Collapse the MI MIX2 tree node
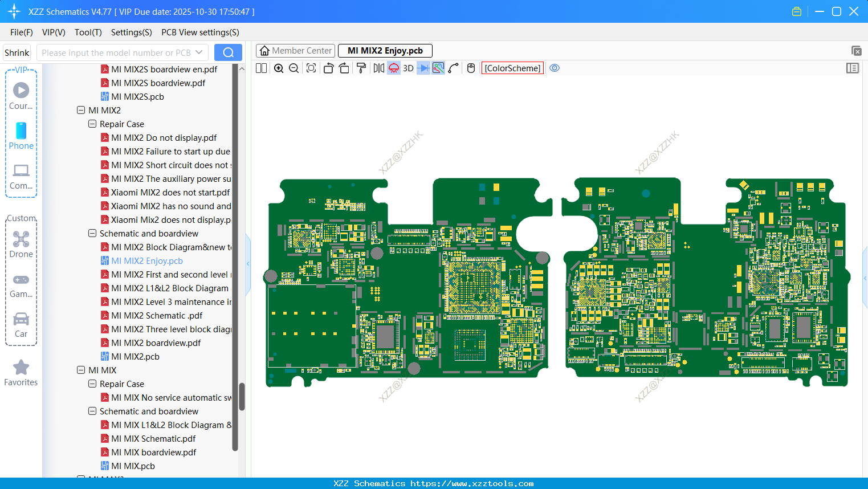The width and height of the screenshot is (868, 489). pos(81,111)
